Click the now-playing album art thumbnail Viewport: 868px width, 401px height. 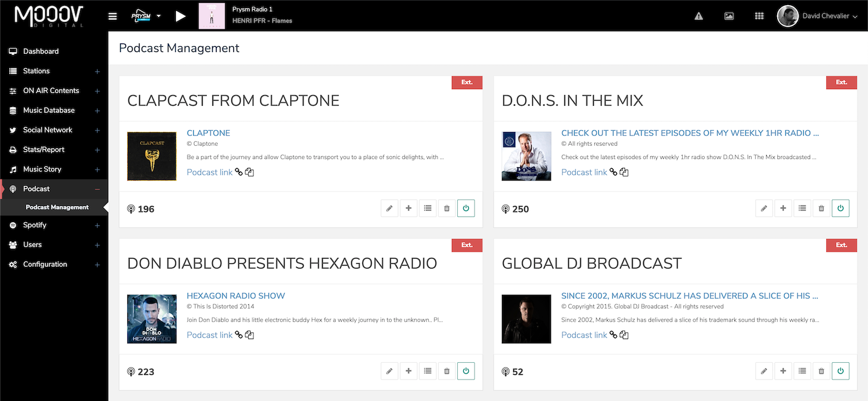click(x=212, y=16)
